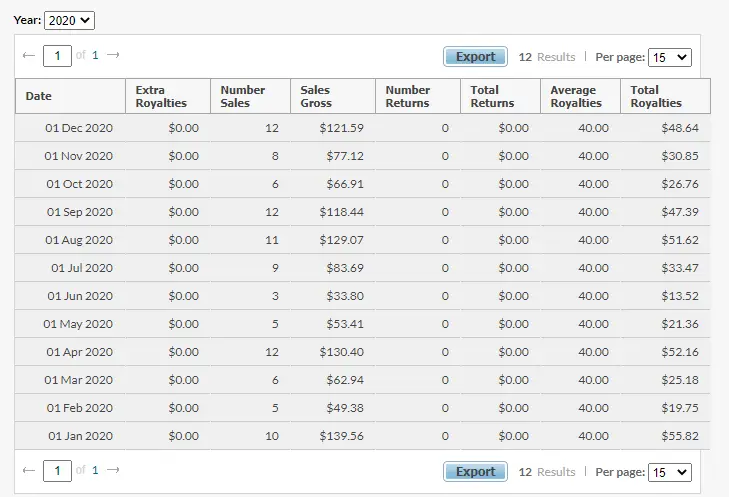Sort by the Total Returns column header
729x497 pixels.
coord(500,96)
